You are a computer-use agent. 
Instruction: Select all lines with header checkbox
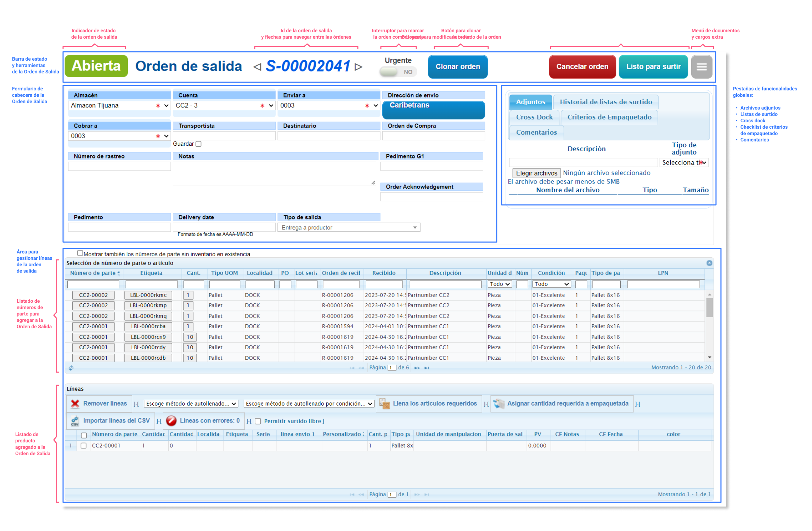84,435
